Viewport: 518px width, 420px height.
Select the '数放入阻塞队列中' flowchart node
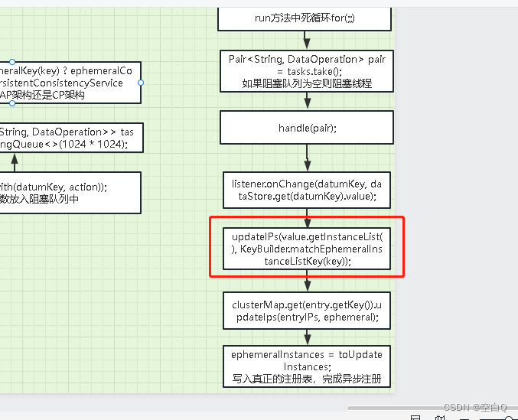70,193
